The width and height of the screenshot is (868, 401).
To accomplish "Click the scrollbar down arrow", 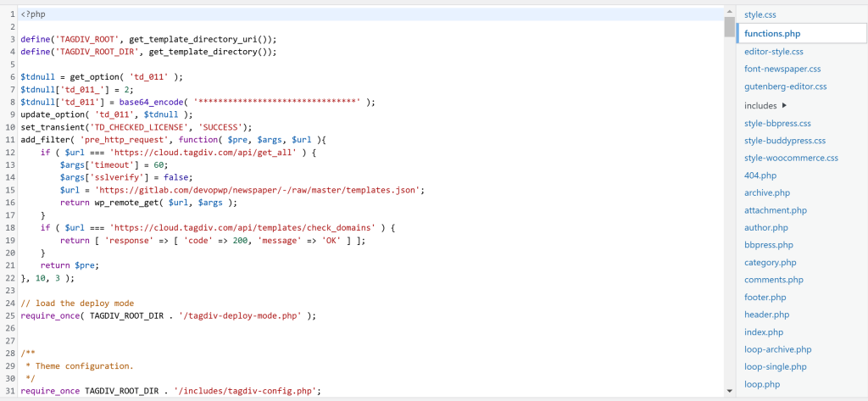I will point(729,391).
